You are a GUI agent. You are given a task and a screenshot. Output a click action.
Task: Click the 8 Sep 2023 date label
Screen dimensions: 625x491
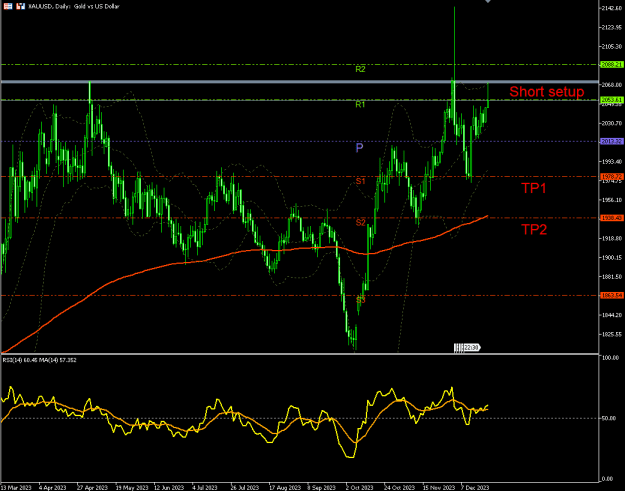(321, 488)
